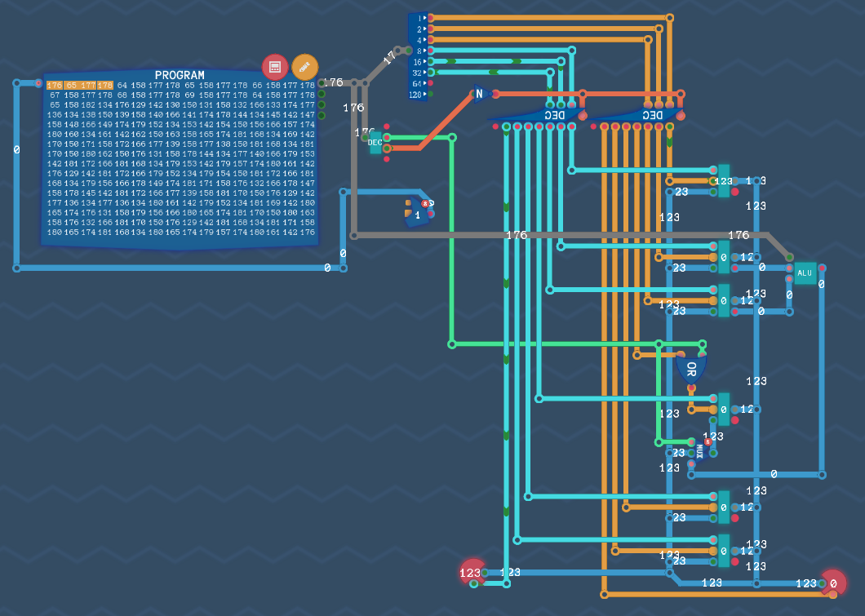Select the counter component showing 1
Screen dimensions: 865x616
tap(418, 214)
